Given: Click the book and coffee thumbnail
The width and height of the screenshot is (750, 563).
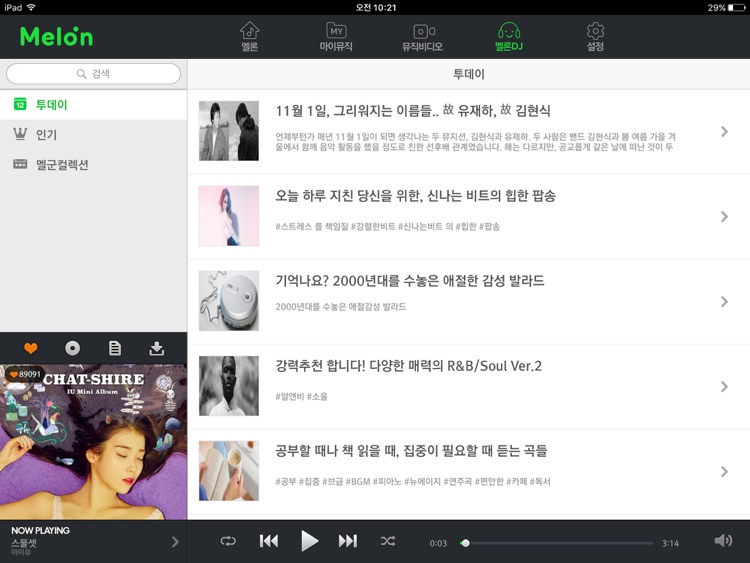Looking at the screenshot, I should pyautogui.click(x=229, y=471).
